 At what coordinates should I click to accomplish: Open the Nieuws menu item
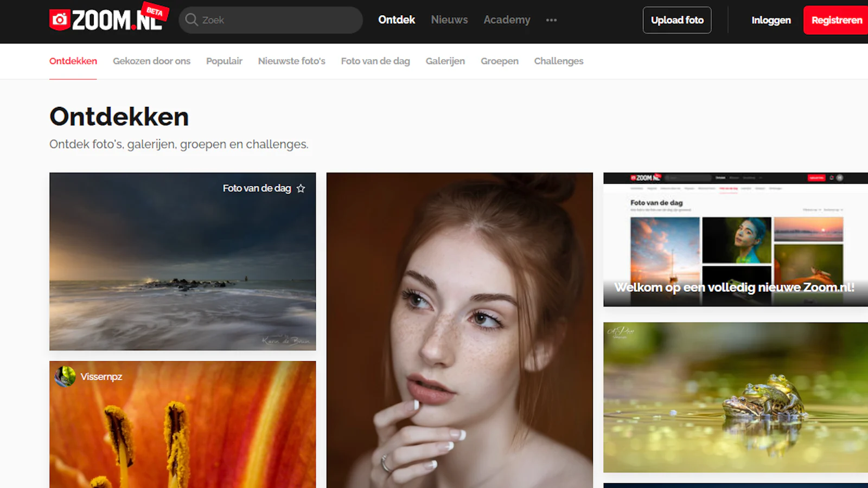[449, 20]
